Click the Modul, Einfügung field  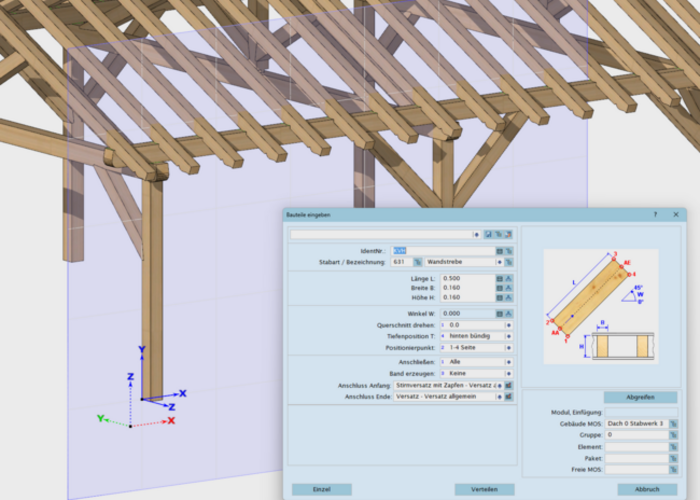tap(641, 412)
